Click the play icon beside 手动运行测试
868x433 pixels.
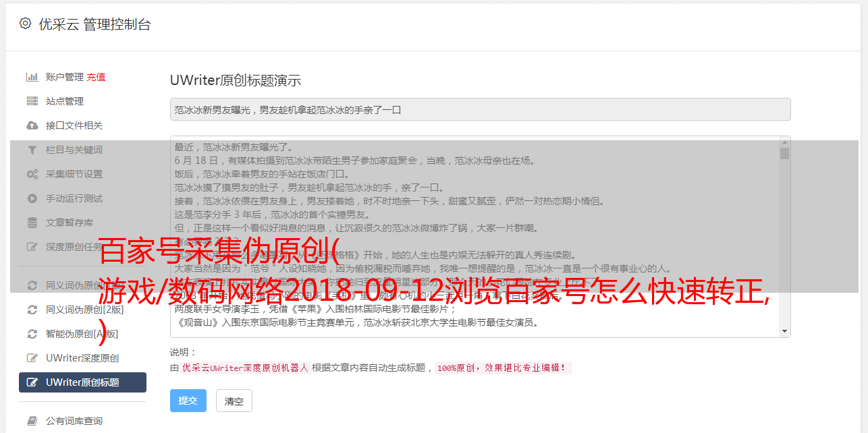(32, 198)
